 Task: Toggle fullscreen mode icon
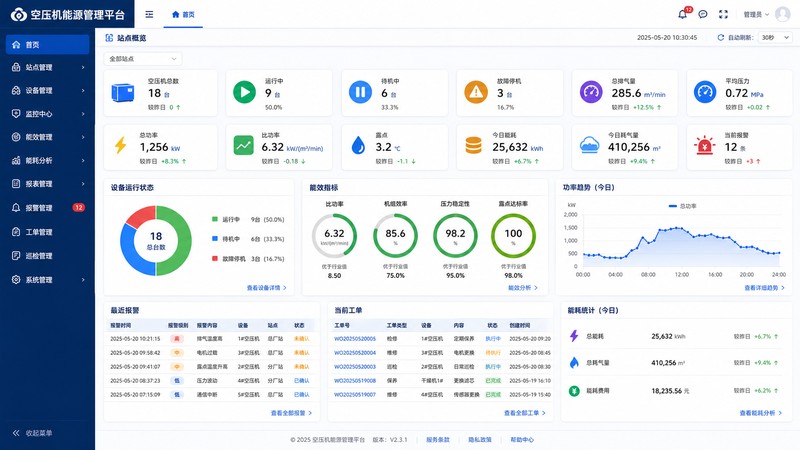(x=723, y=14)
